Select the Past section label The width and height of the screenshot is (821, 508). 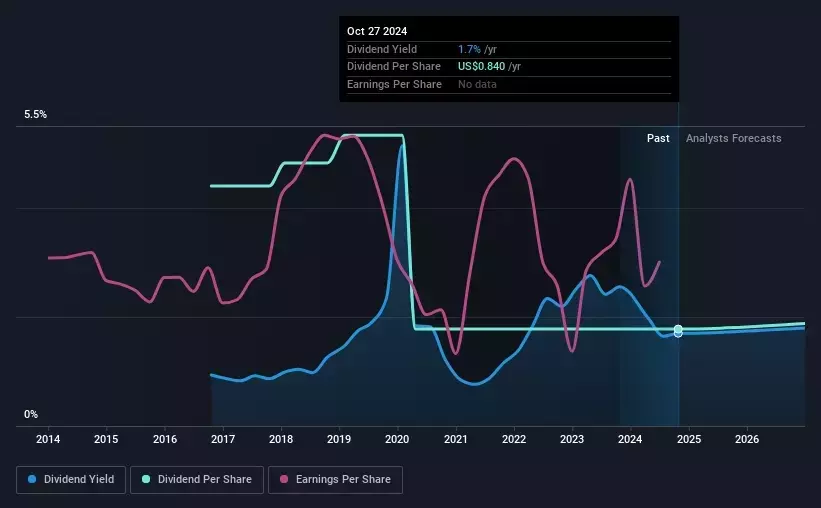658,138
